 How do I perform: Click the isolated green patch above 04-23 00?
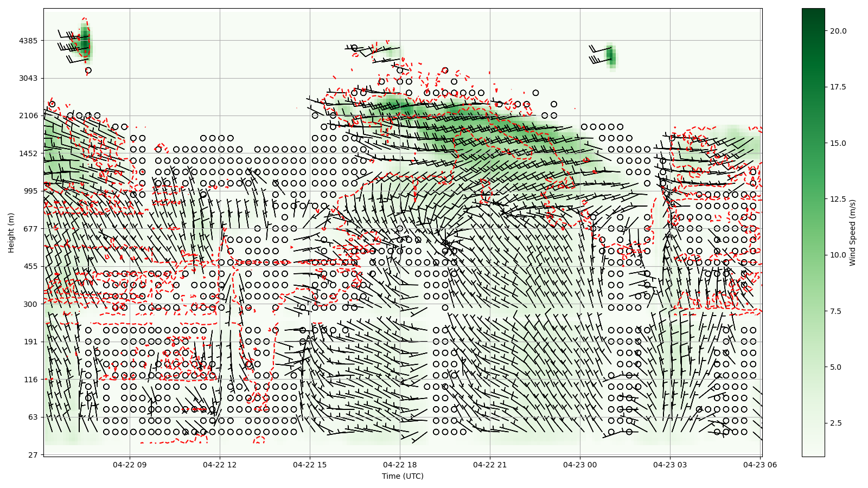click(x=611, y=56)
